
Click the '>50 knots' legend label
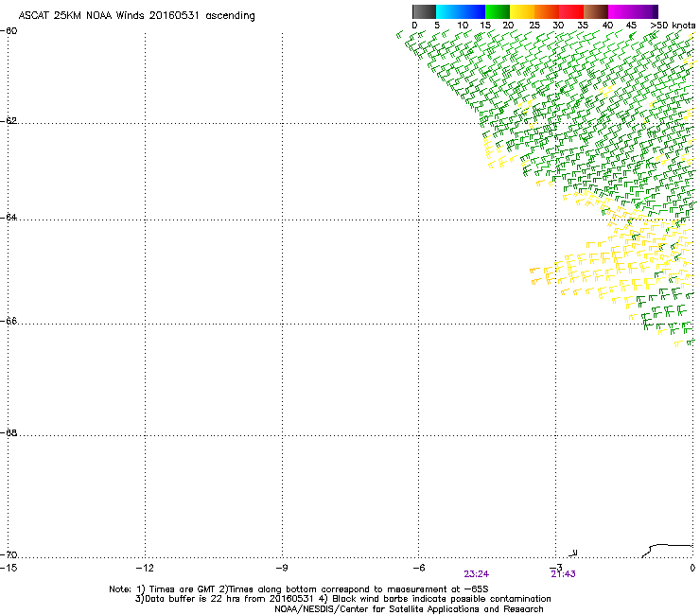pos(673,26)
